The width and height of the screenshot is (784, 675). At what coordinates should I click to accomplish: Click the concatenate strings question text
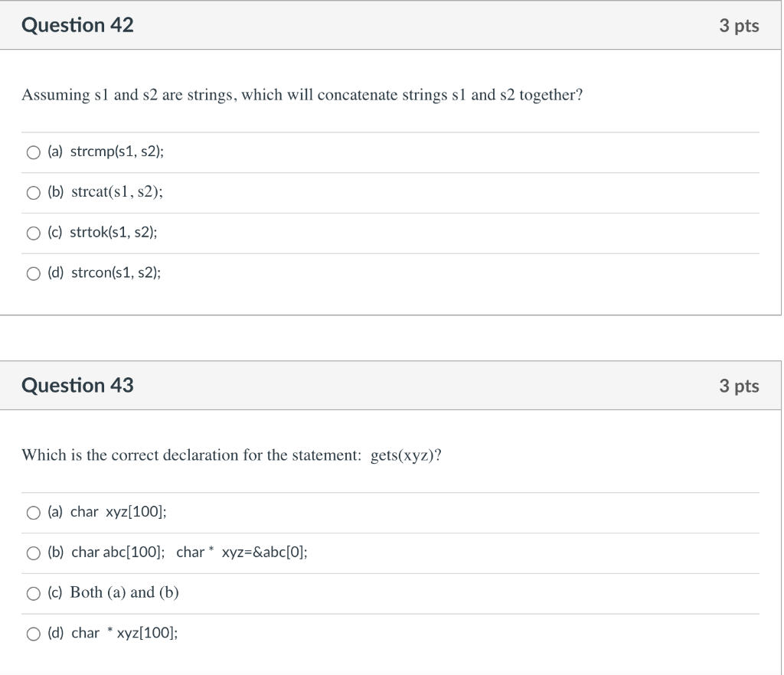302,95
